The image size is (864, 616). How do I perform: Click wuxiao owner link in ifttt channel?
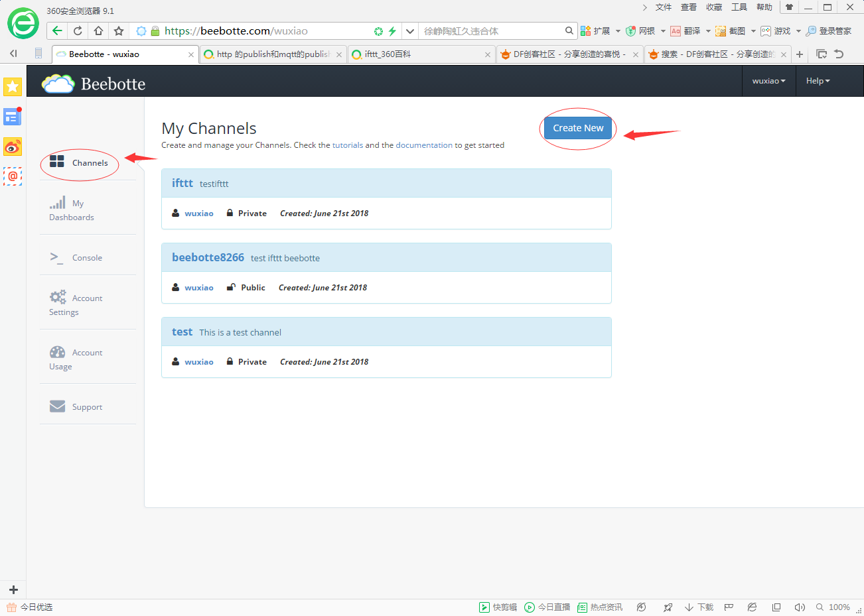click(x=199, y=214)
